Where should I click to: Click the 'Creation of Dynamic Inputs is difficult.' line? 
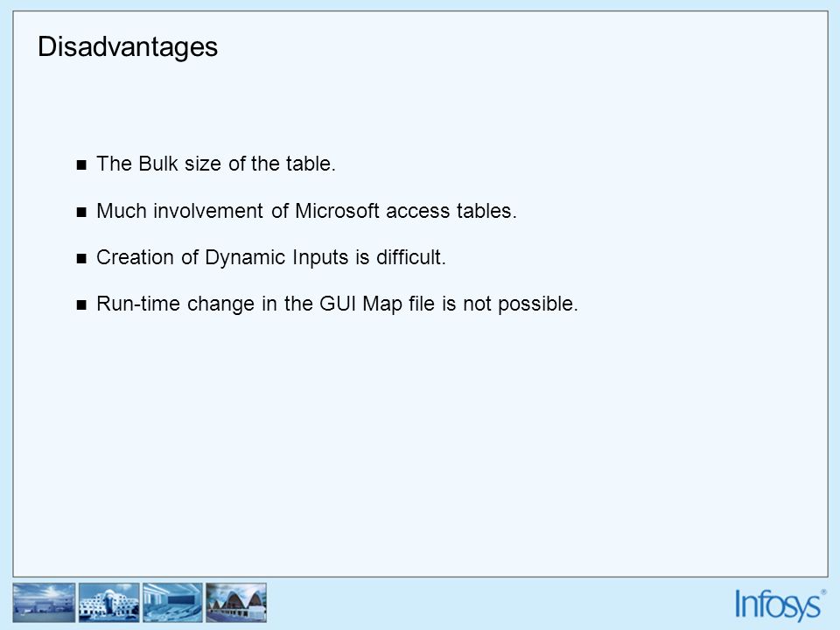[x=271, y=257]
